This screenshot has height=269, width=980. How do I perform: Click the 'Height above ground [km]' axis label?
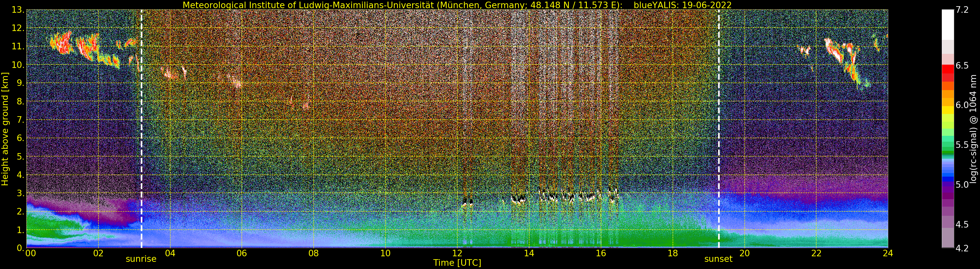point(5,129)
